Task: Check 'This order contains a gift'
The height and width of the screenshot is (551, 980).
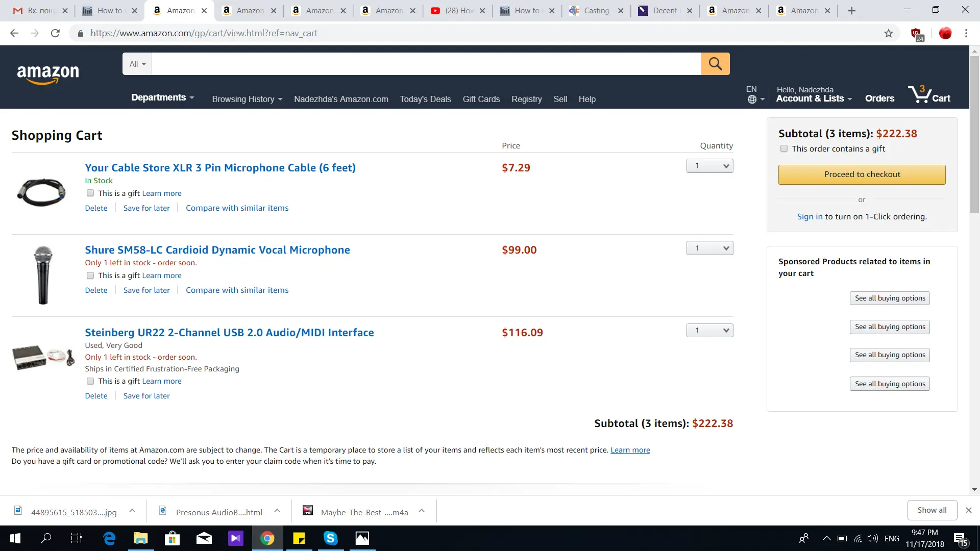Action: pos(784,148)
